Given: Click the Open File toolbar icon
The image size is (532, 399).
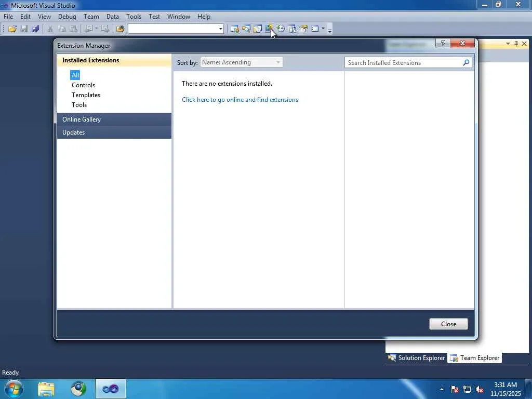Looking at the screenshot, I should pyautogui.click(x=12, y=29).
